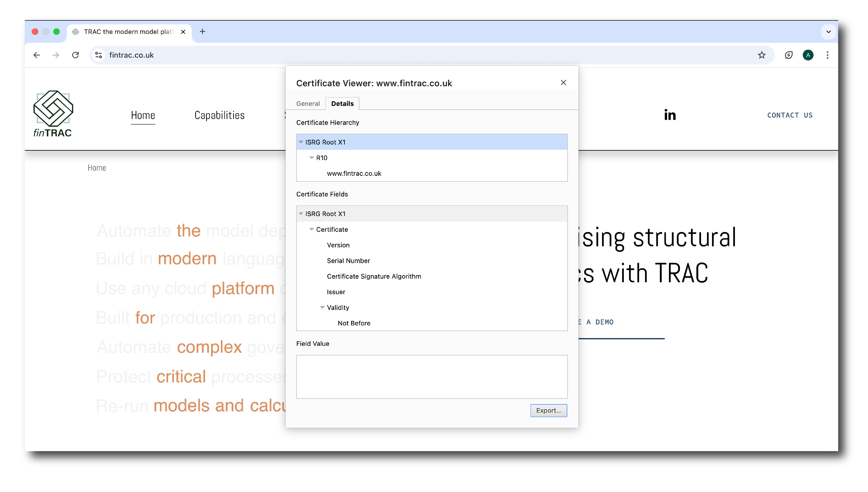This screenshot has width=868, height=492.
Task: Click the browser back arrow
Action: tap(37, 55)
